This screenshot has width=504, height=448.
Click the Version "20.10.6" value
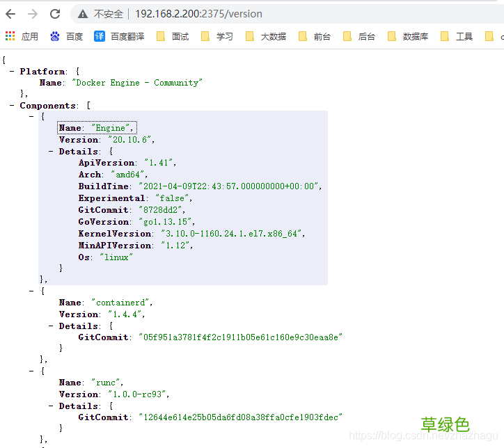coord(130,140)
